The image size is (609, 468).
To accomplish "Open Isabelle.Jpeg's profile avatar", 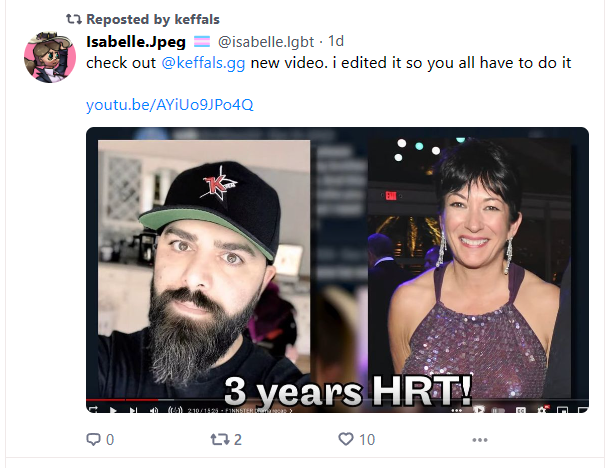I will coord(50,57).
